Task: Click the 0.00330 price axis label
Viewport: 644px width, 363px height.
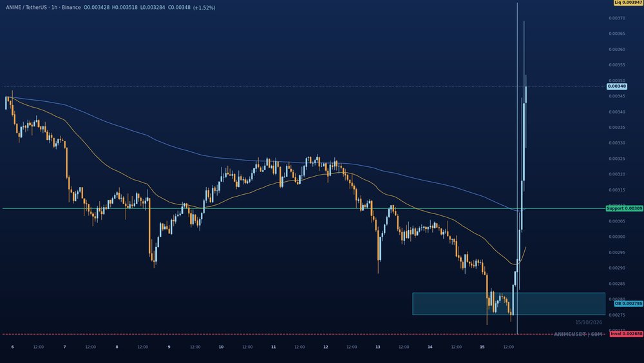Action: point(616,143)
